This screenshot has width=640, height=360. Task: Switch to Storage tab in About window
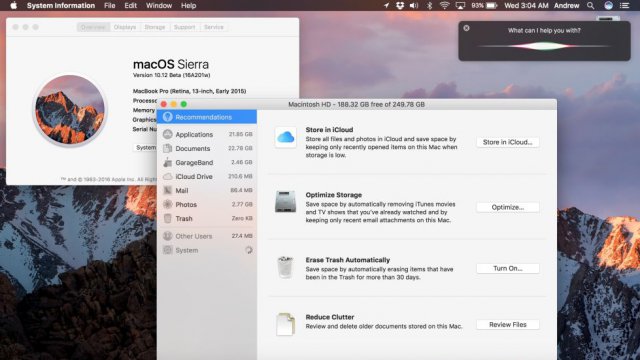(x=155, y=27)
